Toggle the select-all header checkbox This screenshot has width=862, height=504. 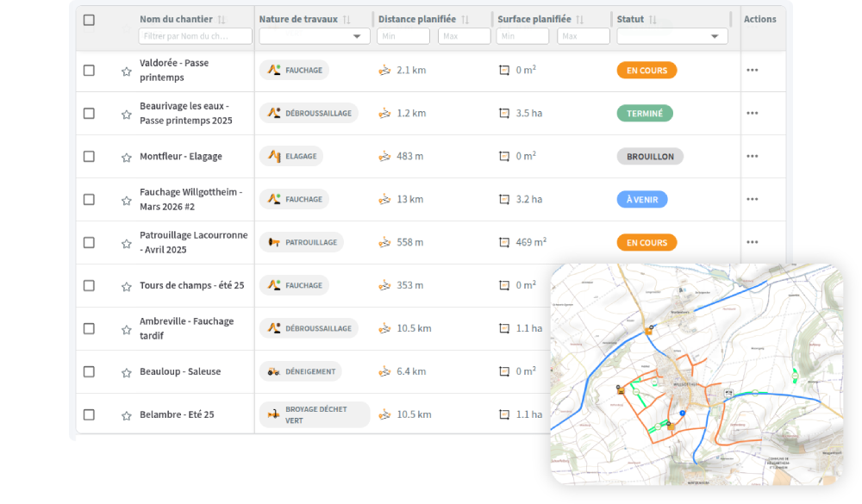coord(89,20)
